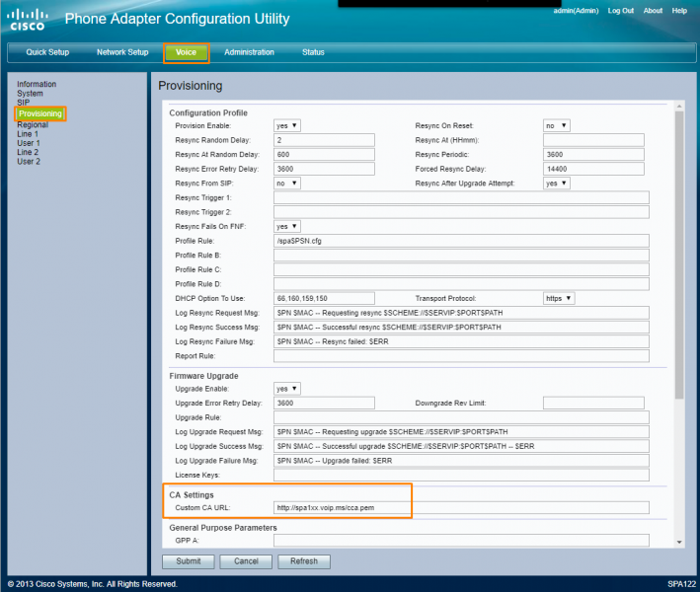Click the scrollbar up arrow
700x592 pixels.
pyautogui.click(x=679, y=107)
